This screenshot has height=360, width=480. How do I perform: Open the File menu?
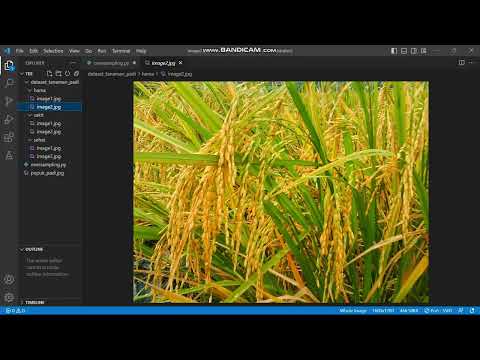click(x=20, y=51)
